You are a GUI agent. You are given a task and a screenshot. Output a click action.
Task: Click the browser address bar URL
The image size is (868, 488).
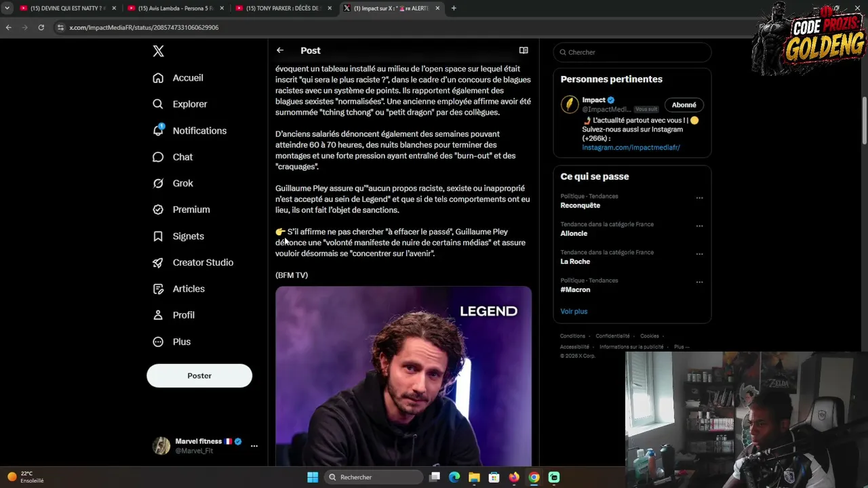point(144,27)
